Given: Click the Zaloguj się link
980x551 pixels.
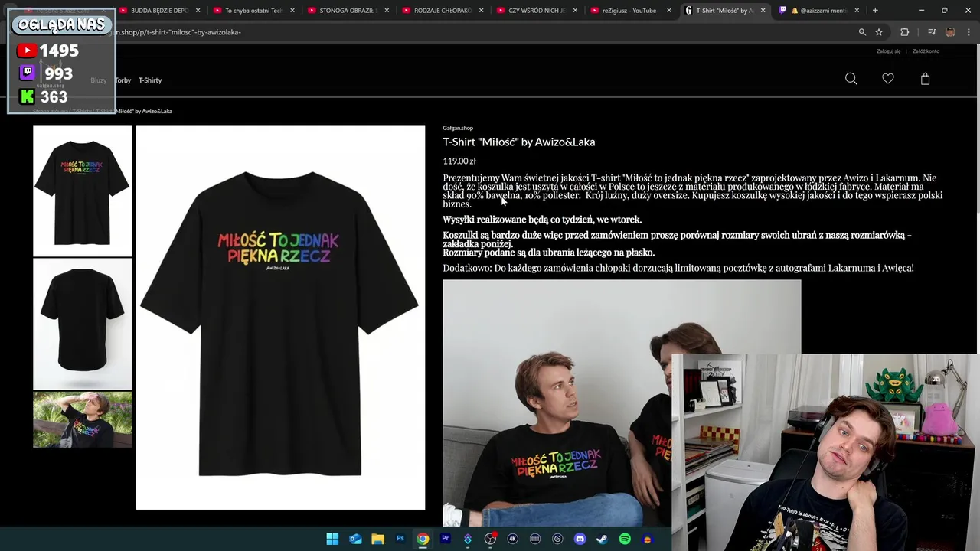Looking at the screenshot, I should pyautogui.click(x=888, y=51).
